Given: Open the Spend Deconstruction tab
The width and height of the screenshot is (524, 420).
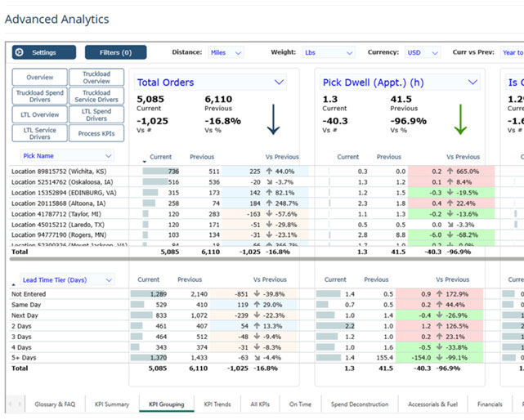Looking at the screenshot, I should point(359,404).
